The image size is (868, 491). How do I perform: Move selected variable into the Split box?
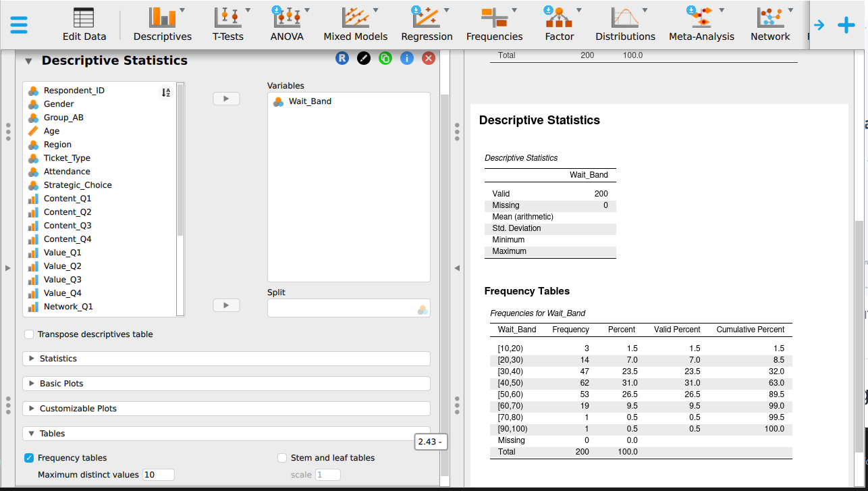pyautogui.click(x=226, y=305)
